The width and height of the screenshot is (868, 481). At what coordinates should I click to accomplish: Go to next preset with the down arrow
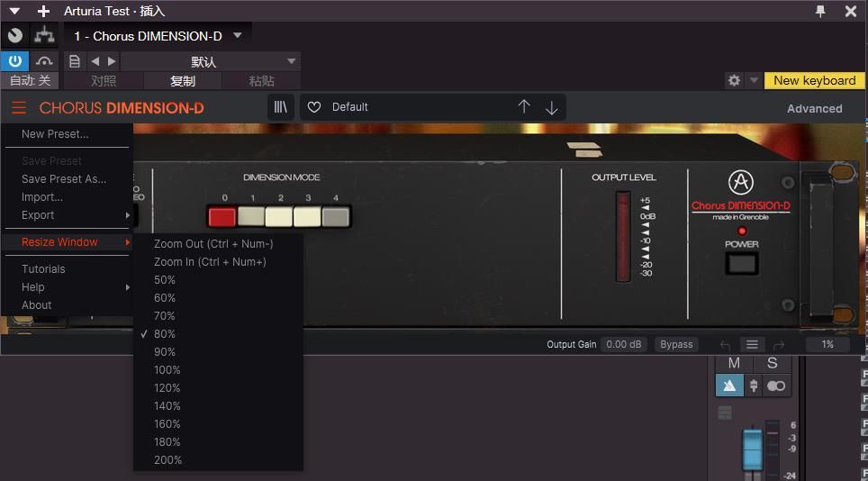[552, 107]
